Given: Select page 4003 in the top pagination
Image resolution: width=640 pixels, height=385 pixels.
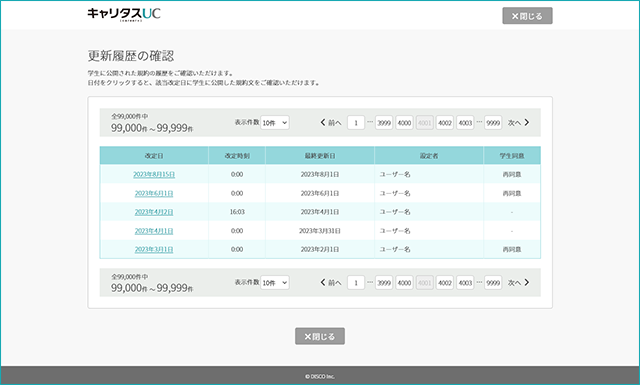Looking at the screenshot, I should [x=465, y=122].
